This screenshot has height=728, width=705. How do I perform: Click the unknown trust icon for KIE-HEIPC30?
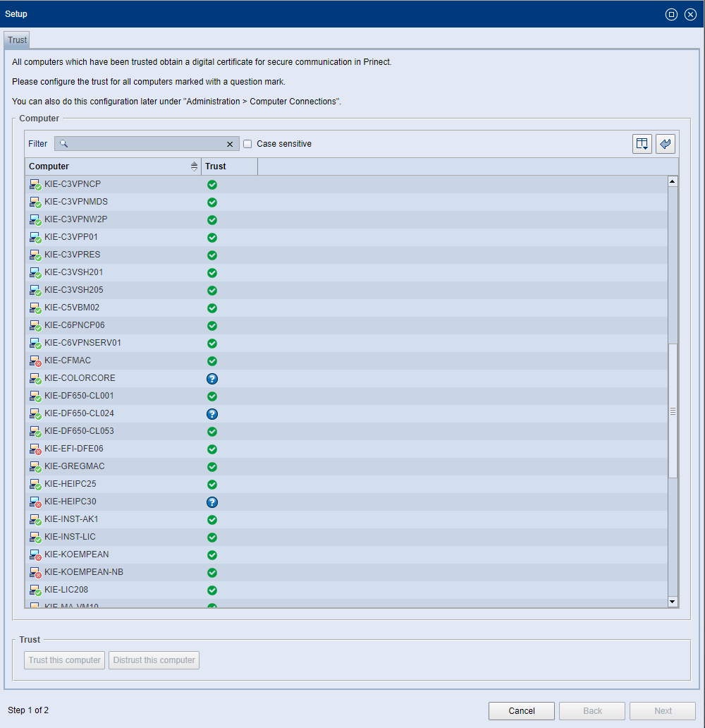coord(211,502)
